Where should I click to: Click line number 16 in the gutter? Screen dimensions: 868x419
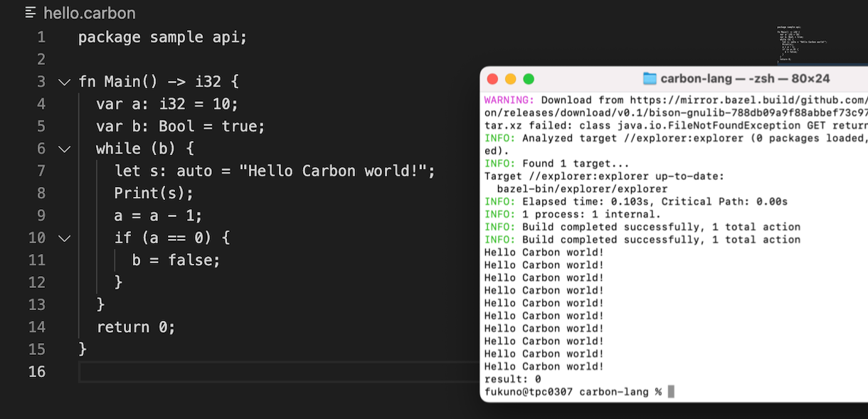click(36, 371)
